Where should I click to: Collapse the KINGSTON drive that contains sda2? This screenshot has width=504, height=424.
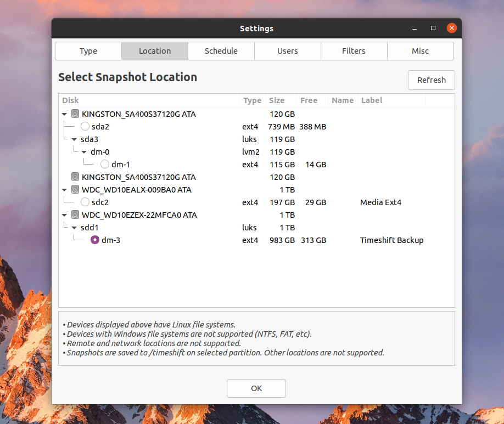click(64, 114)
